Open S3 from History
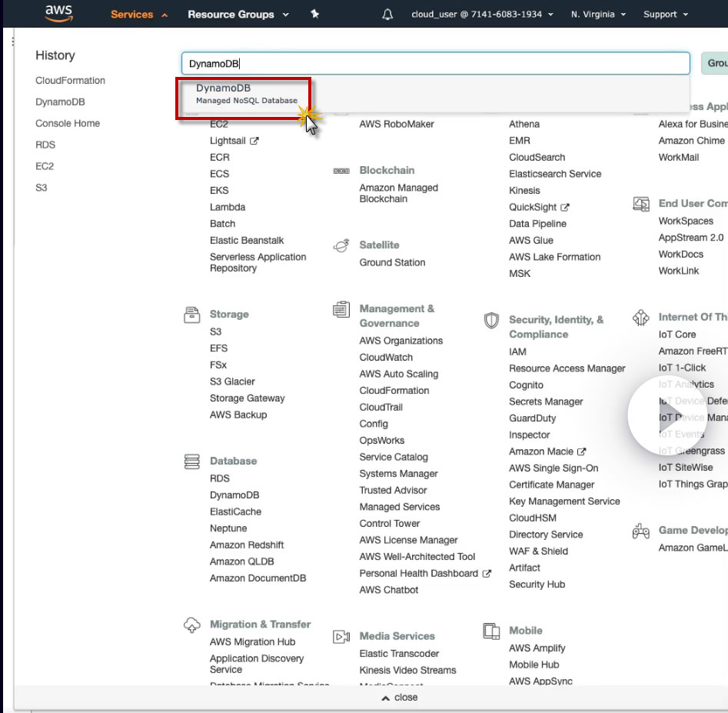The image size is (728, 713). pos(42,188)
